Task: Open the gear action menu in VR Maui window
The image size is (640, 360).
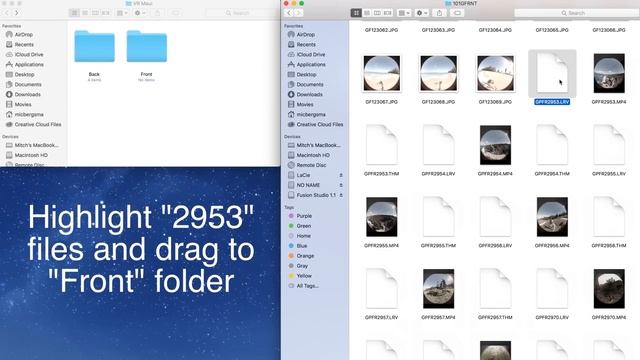Action: [140, 13]
